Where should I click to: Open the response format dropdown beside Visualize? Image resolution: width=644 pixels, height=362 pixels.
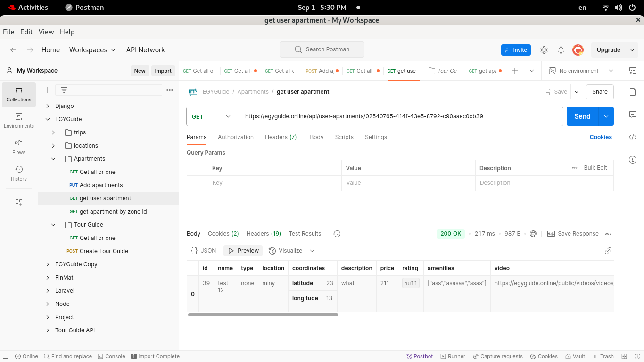(x=312, y=251)
